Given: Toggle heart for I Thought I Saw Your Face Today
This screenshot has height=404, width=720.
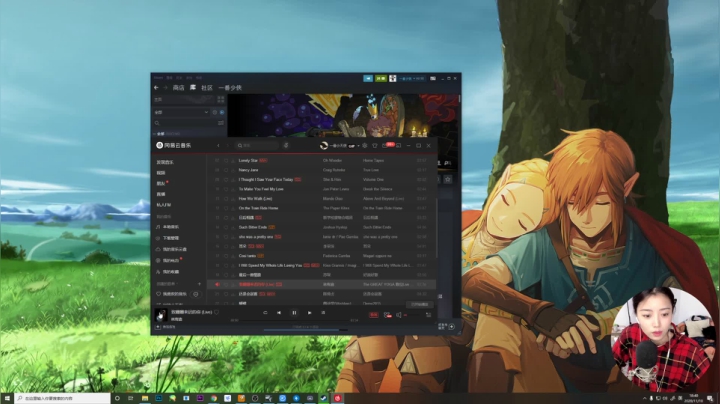Looking at the screenshot, I should (x=226, y=180).
